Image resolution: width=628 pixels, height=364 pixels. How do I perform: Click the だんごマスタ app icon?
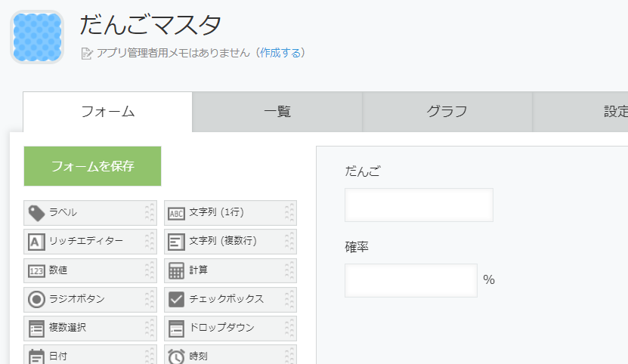(x=37, y=37)
